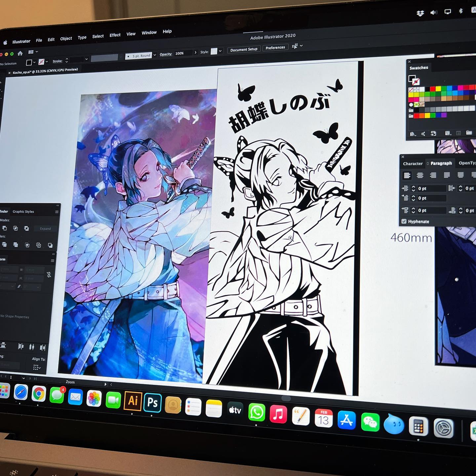Select the Kocho_op.ai document tab

tap(45, 71)
